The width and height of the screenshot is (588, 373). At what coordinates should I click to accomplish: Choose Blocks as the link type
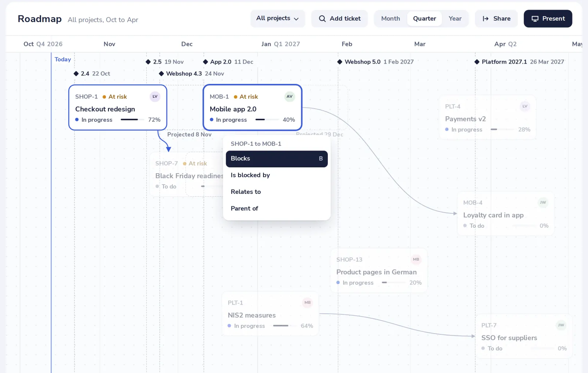(x=277, y=159)
